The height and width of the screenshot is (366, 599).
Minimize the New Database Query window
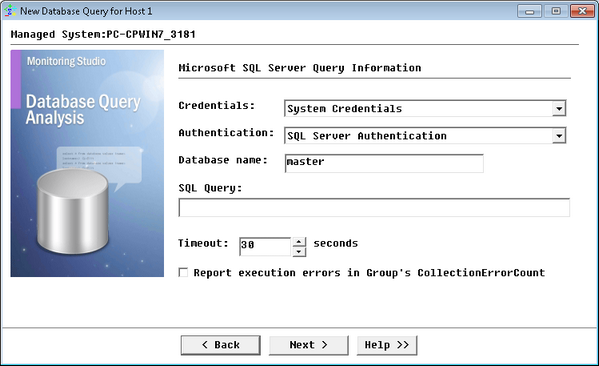tap(529, 11)
